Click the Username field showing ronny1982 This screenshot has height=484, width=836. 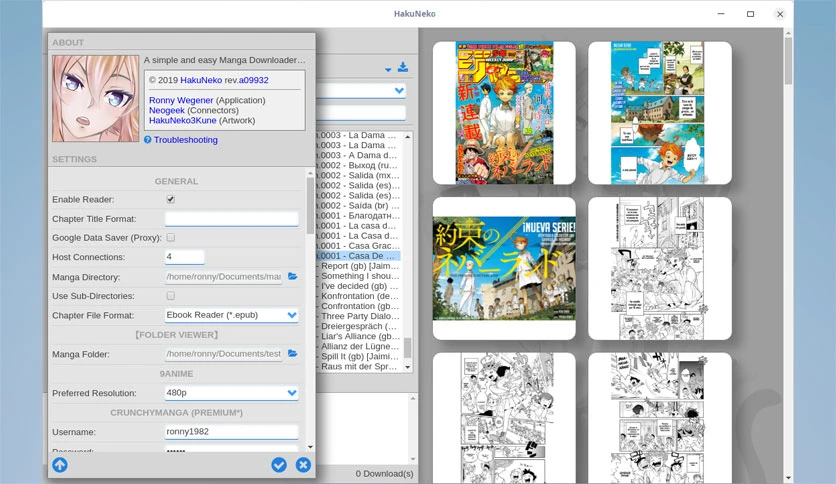point(231,432)
